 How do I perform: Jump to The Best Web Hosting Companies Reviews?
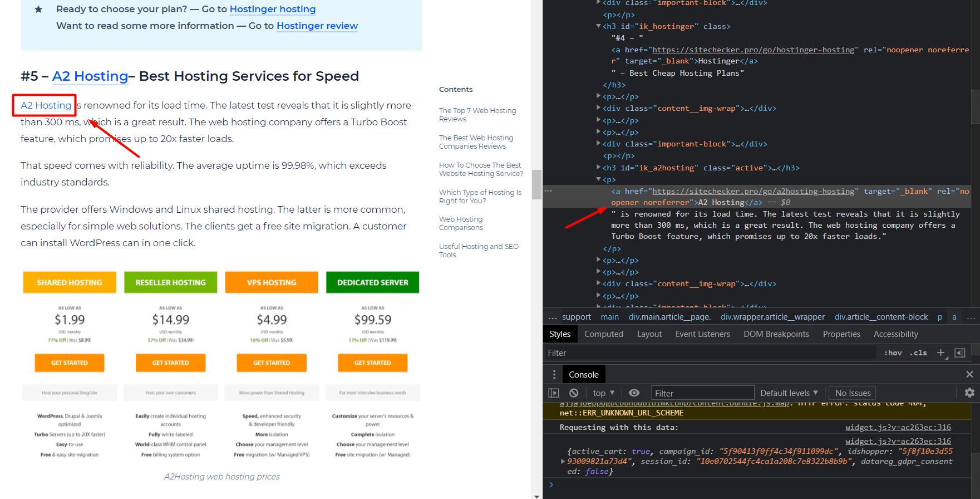476,142
